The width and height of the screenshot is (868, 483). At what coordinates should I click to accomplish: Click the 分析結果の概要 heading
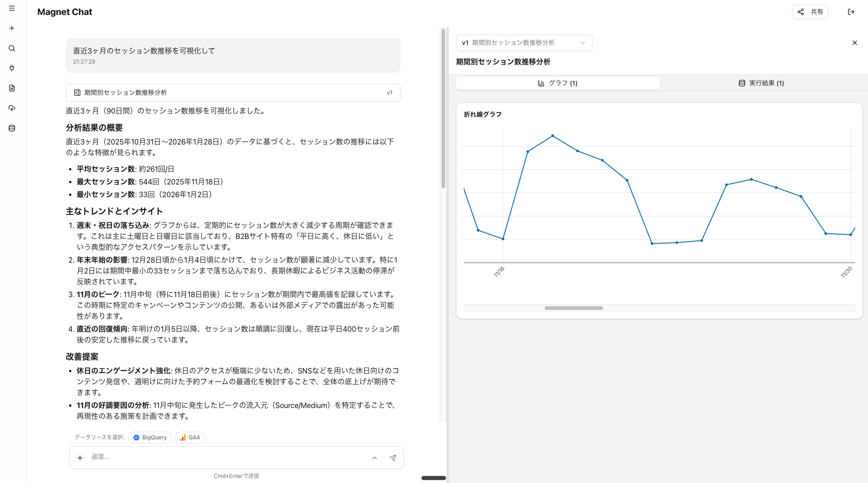pyautogui.click(x=95, y=128)
